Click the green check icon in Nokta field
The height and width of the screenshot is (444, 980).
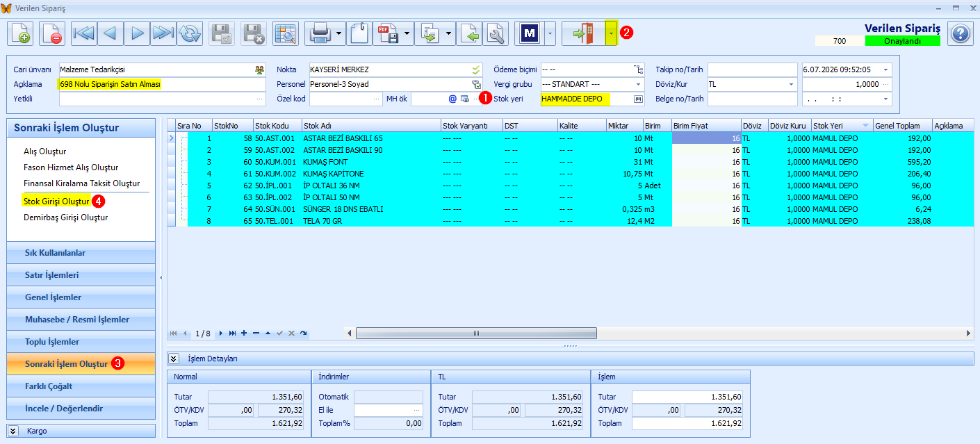click(476, 69)
